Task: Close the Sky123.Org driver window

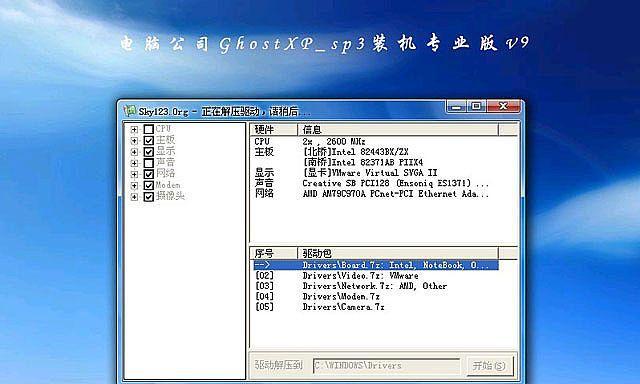Action: click(x=504, y=107)
